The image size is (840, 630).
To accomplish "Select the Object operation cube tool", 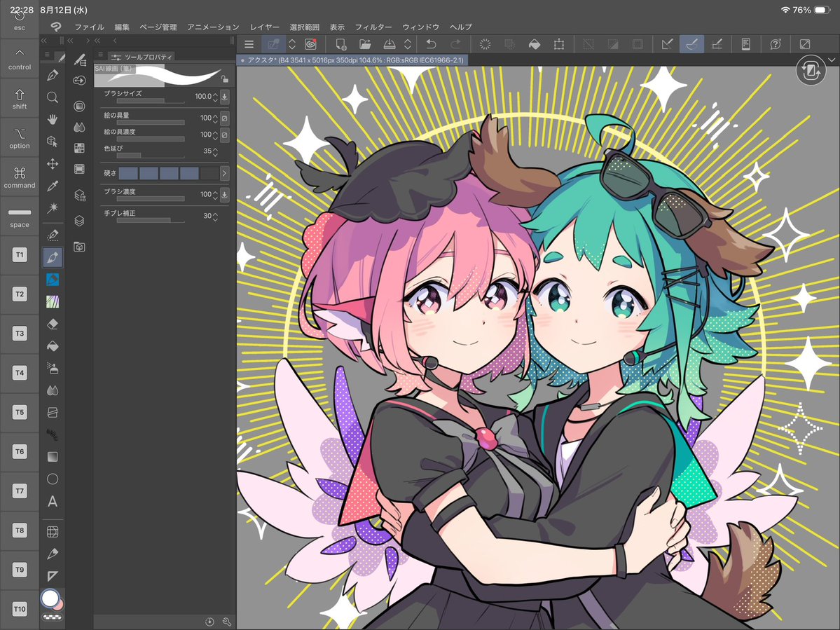I will [53, 142].
